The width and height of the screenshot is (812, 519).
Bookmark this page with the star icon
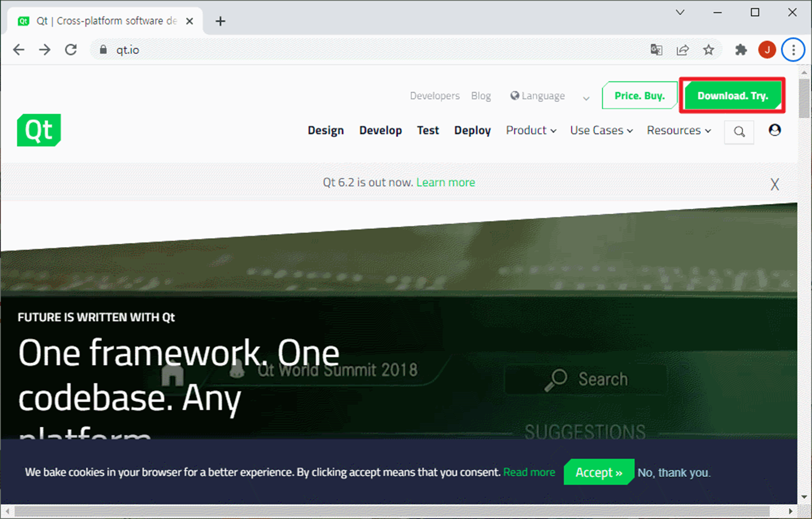[x=708, y=50]
